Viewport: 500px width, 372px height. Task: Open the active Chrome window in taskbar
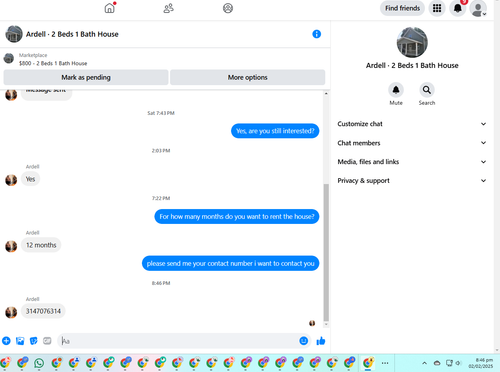point(368,363)
